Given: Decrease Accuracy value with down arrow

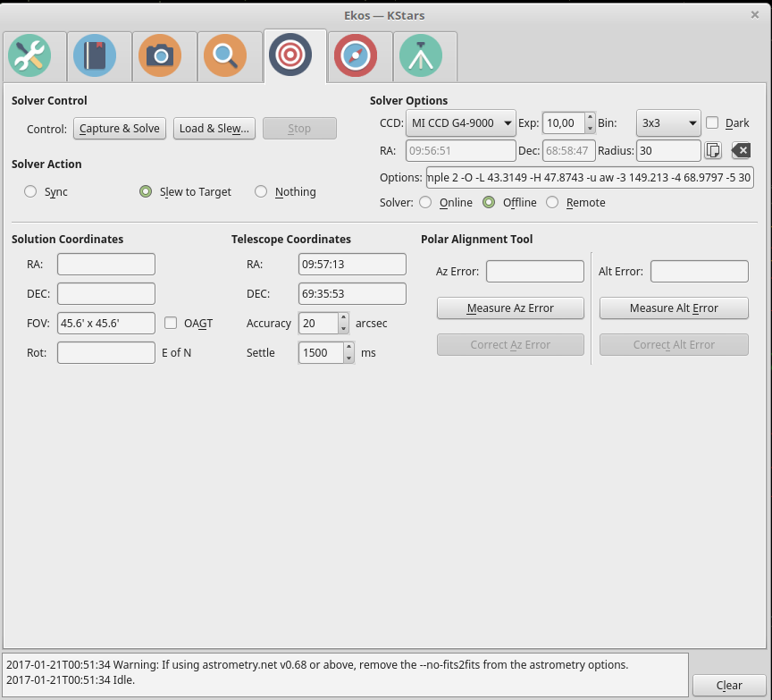Looking at the screenshot, I should click(344, 329).
